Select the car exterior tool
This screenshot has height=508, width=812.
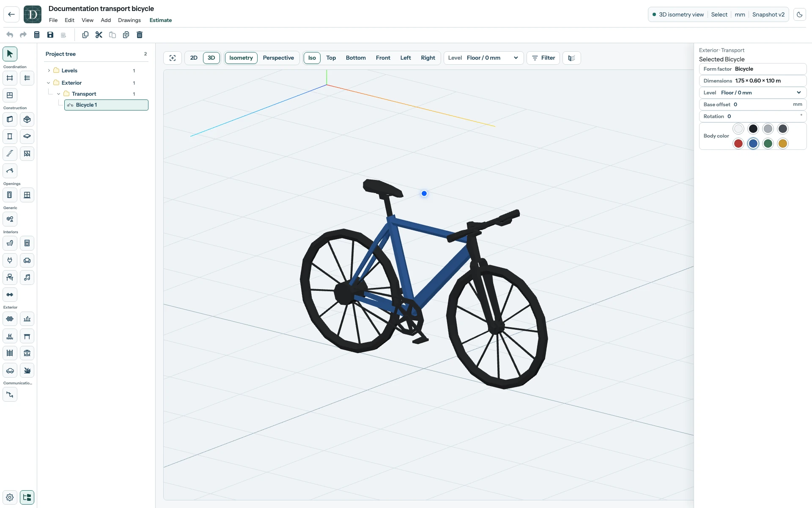10,370
